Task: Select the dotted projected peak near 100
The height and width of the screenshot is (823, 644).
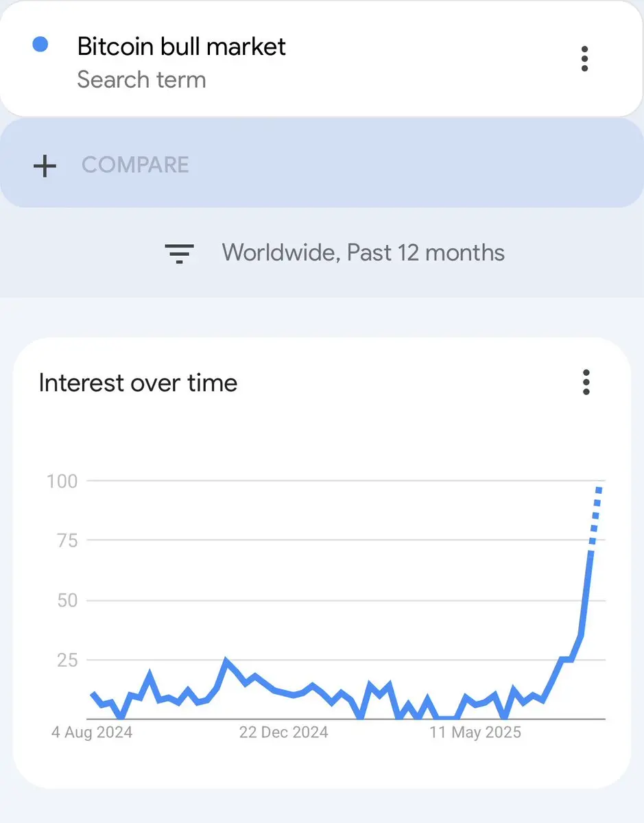Action: [595, 514]
